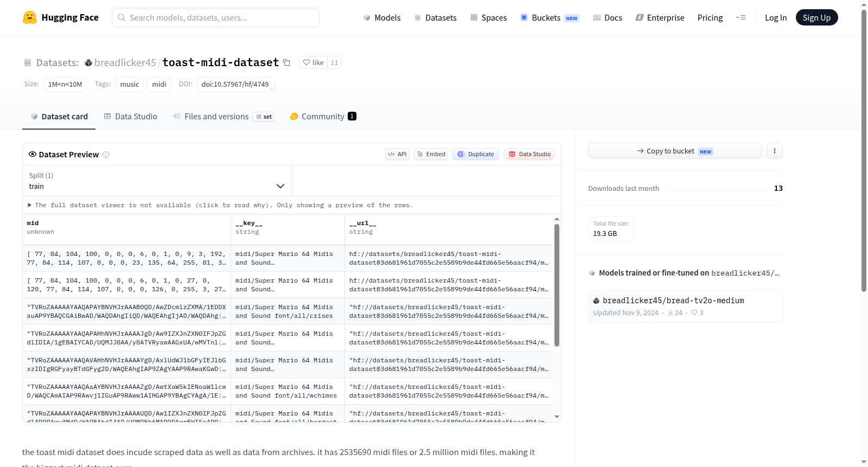Select the mid cell starting TVRoZAAAAAYAAQAPAHhNVHJrAAAAJgD

point(126,338)
